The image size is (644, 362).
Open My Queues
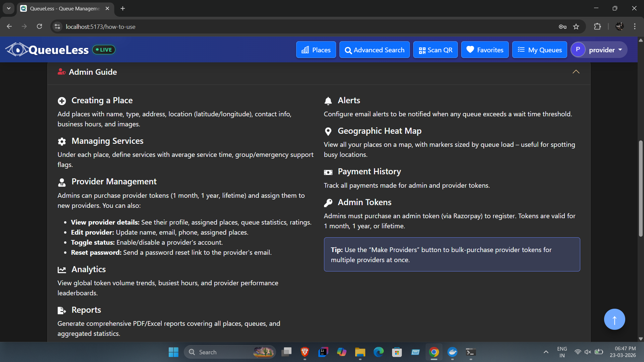[x=539, y=50]
